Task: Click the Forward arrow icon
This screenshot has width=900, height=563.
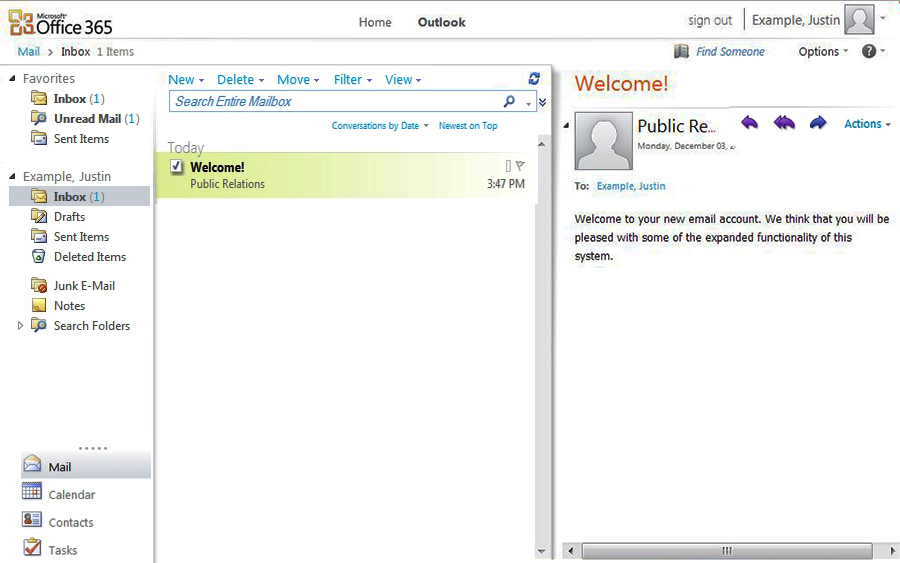Action: [818, 123]
